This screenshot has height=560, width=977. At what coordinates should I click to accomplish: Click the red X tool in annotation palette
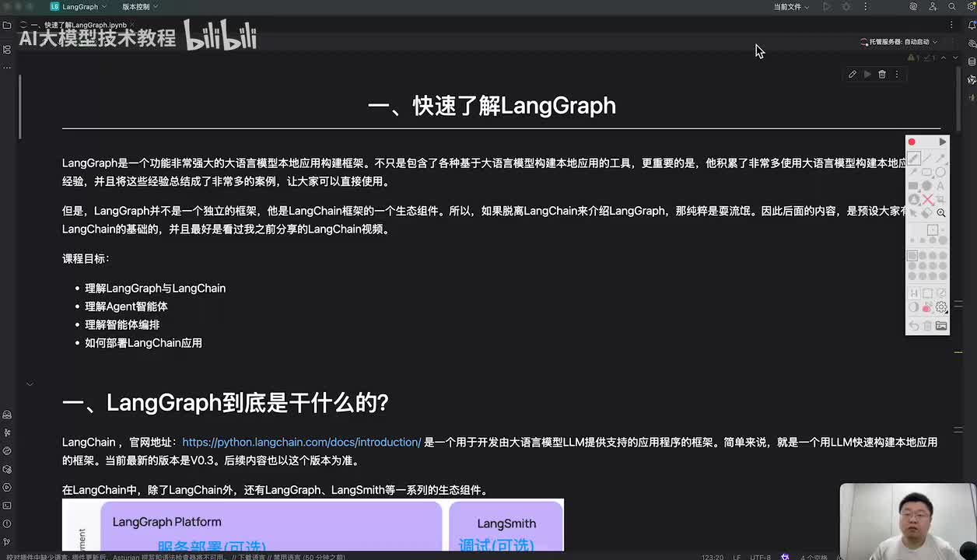click(927, 200)
